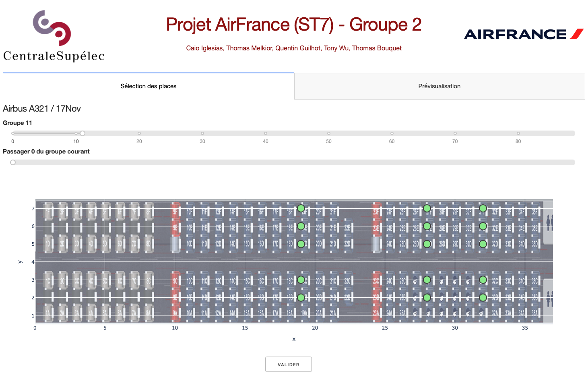Switch to the Prévisualisation tab
588x388 pixels.
439,86
